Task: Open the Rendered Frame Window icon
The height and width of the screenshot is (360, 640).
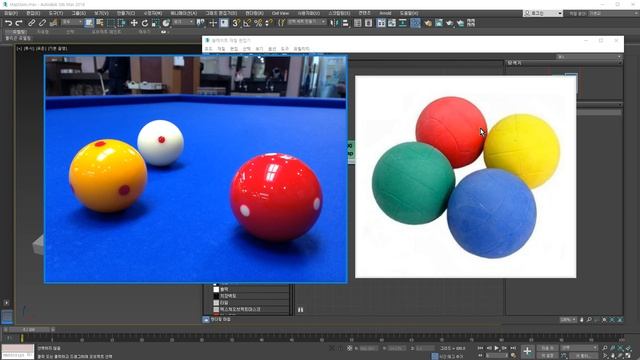Action: point(439,23)
